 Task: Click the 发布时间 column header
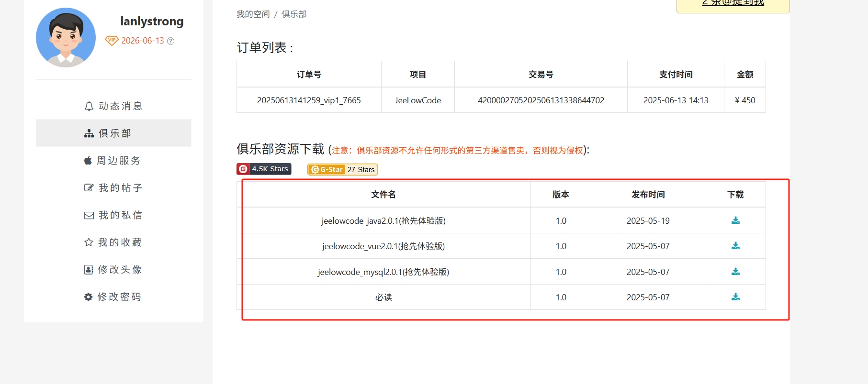(648, 195)
